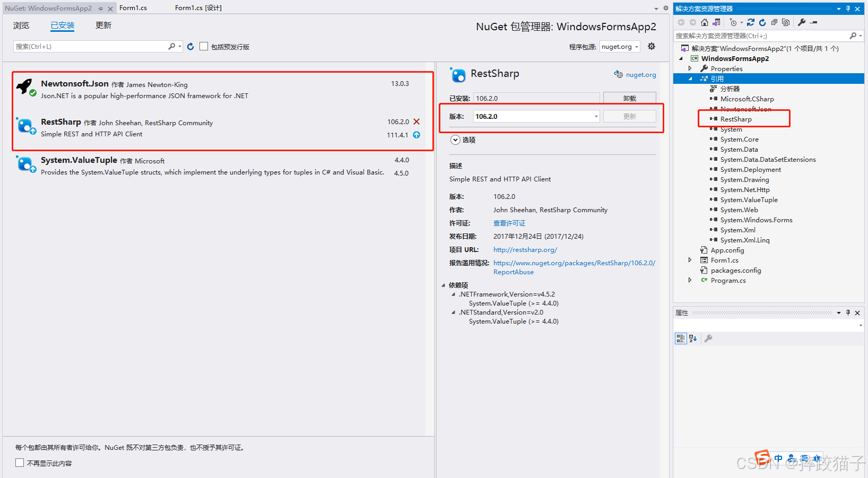Switch to the Browse (浏览) tab
868x478 pixels.
tap(21, 25)
